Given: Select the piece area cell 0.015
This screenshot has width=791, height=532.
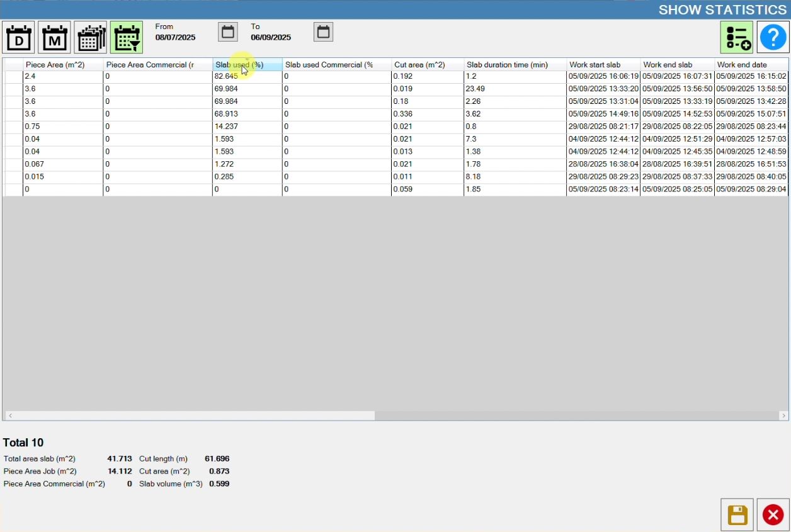Looking at the screenshot, I should coord(63,178).
